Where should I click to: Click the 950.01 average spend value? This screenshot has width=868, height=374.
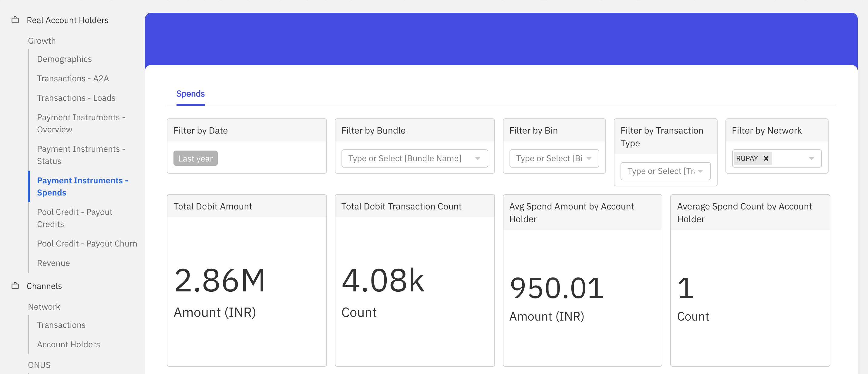click(557, 288)
